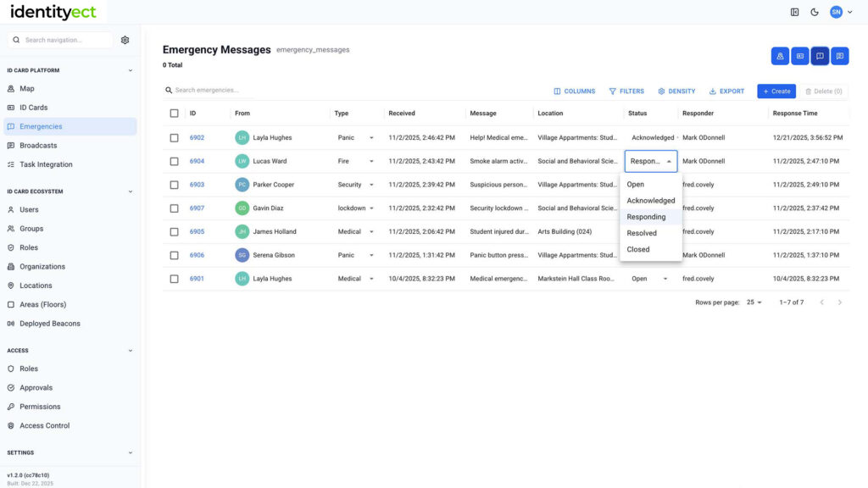Open emergency ID 6905 link

[x=197, y=231]
